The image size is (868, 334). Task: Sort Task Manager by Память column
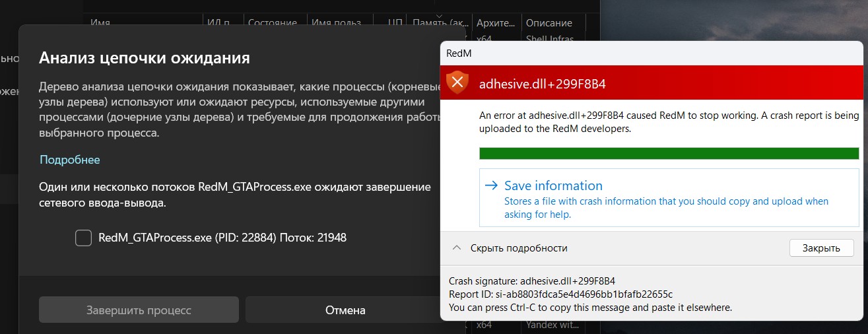coord(440,23)
